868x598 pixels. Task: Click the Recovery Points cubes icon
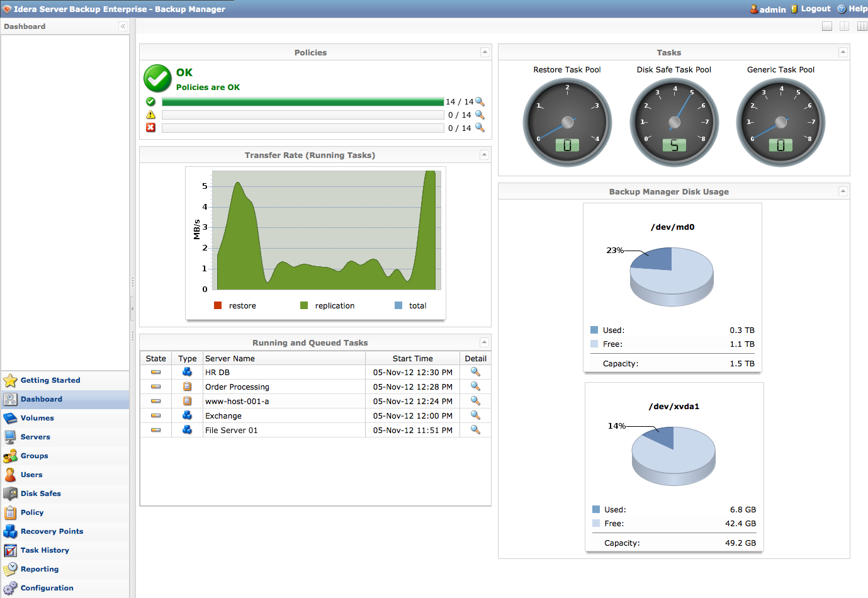tap(10, 531)
